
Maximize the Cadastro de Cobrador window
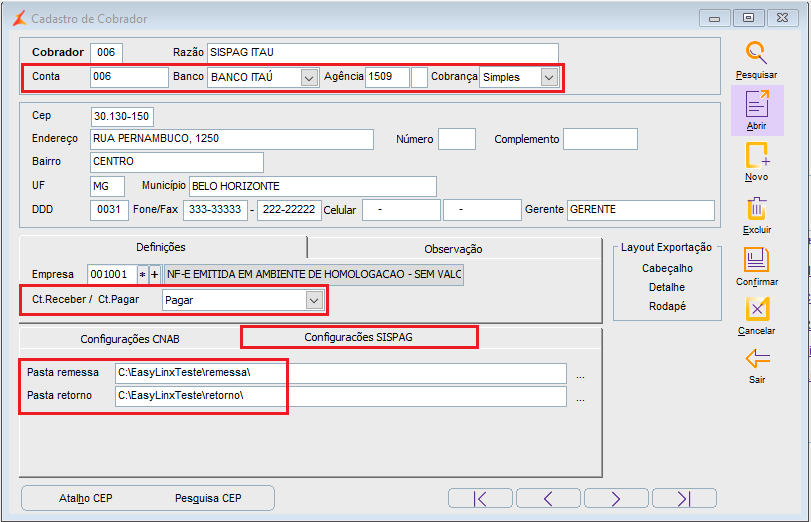(748, 18)
